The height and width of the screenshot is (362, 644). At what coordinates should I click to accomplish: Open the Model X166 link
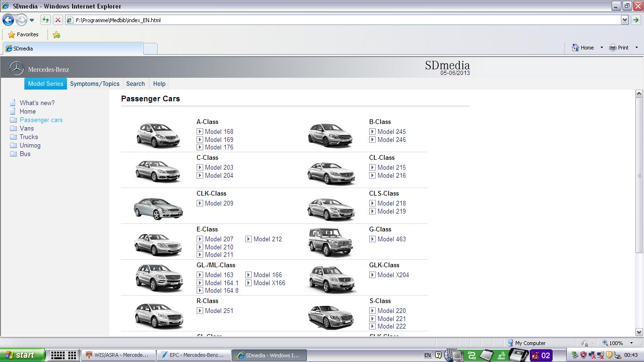pyautogui.click(x=269, y=283)
